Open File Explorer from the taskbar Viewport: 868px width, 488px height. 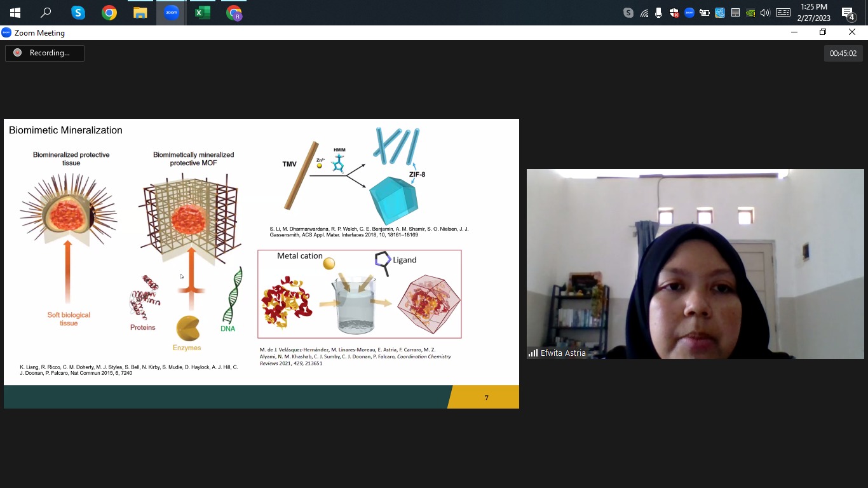click(140, 13)
